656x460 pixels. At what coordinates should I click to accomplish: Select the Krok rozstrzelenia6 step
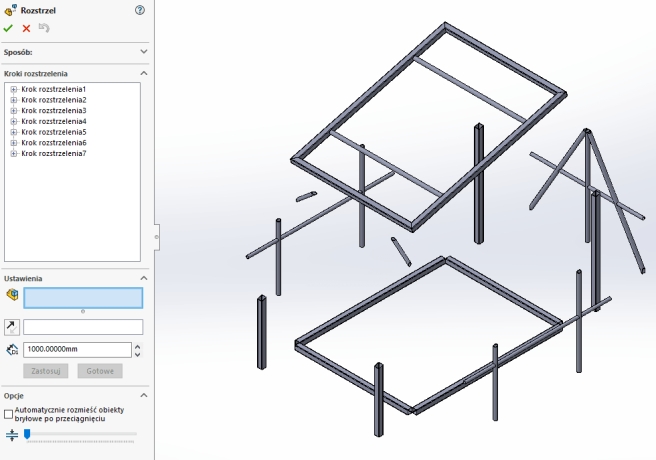click(x=54, y=143)
